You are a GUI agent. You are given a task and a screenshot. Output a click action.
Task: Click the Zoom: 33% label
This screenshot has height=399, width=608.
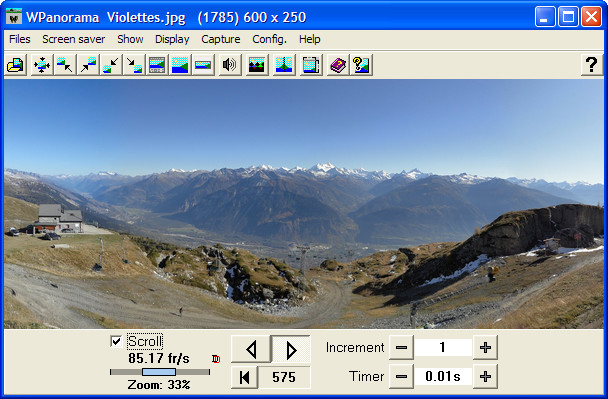159,385
